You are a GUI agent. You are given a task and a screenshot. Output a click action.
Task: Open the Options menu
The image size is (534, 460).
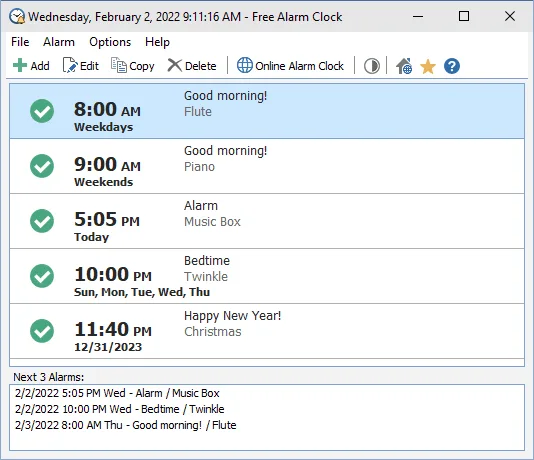tap(110, 42)
